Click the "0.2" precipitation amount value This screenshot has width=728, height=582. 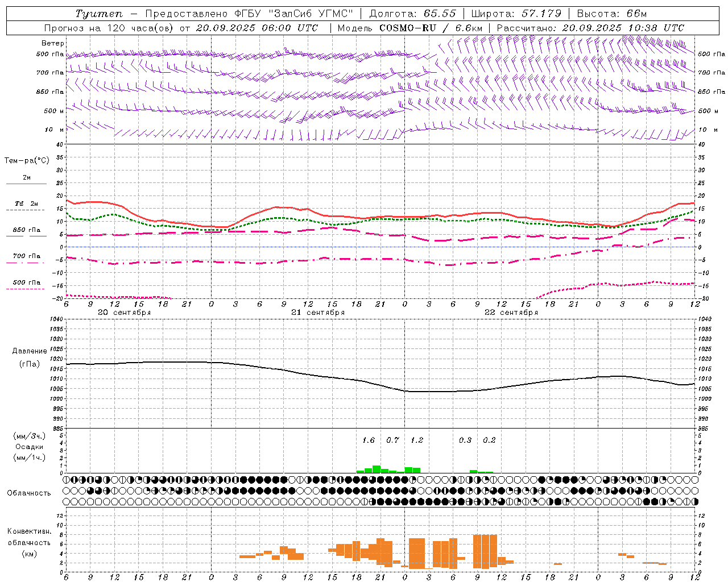(x=489, y=440)
